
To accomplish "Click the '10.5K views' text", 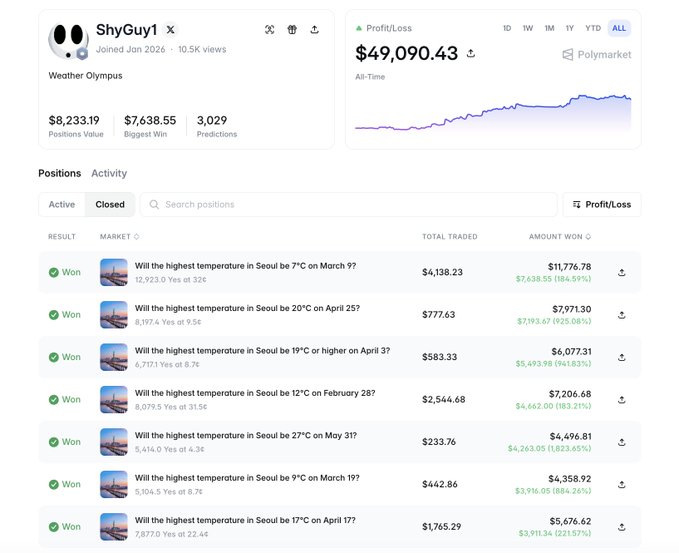I will 202,49.
